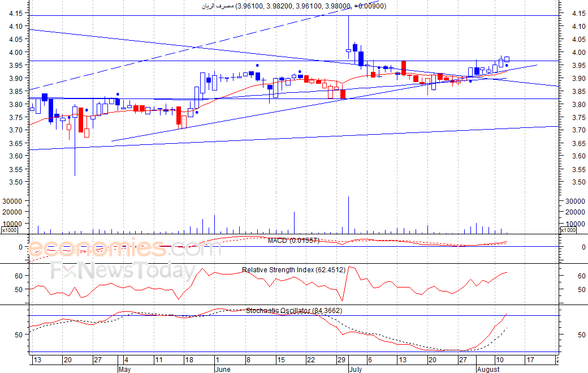The width and height of the screenshot is (588, 373).
Task: Click the economies.com watermark logo
Action: [124, 249]
